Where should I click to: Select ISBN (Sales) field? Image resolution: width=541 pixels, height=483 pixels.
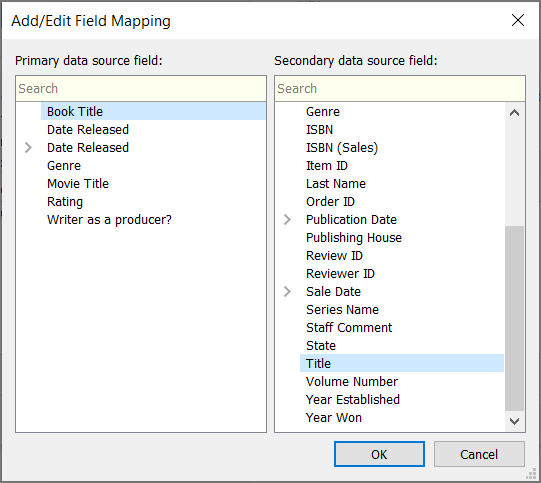(x=342, y=148)
